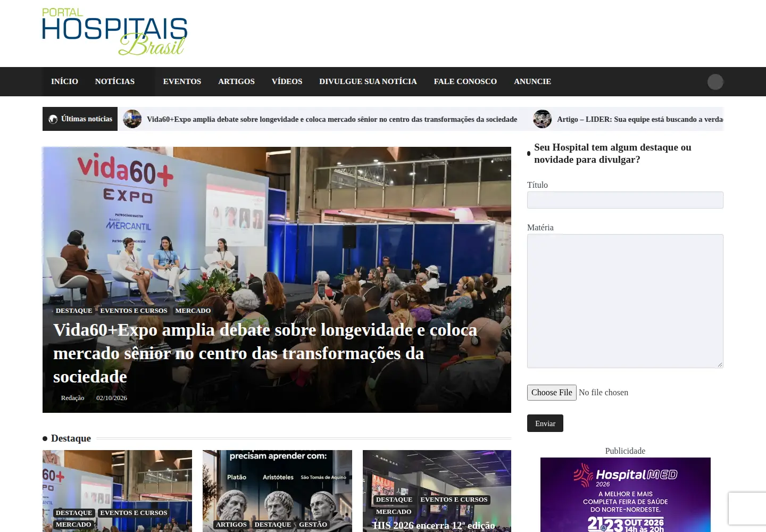Image resolution: width=766 pixels, height=532 pixels.
Task: Click MERCADO tag on main featured article
Action: click(193, 311)
